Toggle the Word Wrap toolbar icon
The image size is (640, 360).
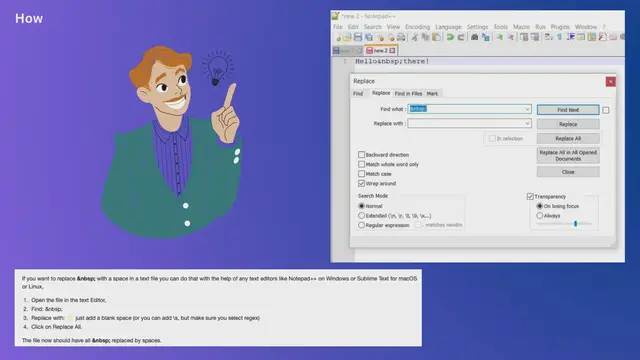coord(549,38)
